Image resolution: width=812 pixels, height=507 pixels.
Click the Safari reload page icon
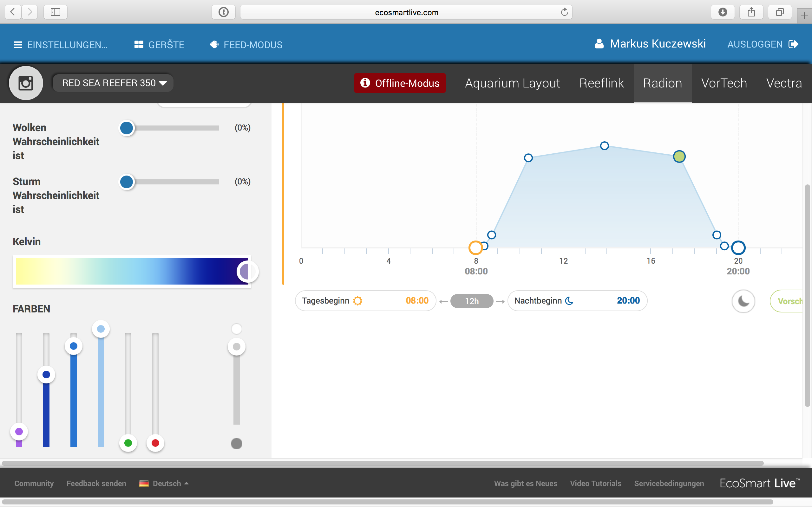564,12
